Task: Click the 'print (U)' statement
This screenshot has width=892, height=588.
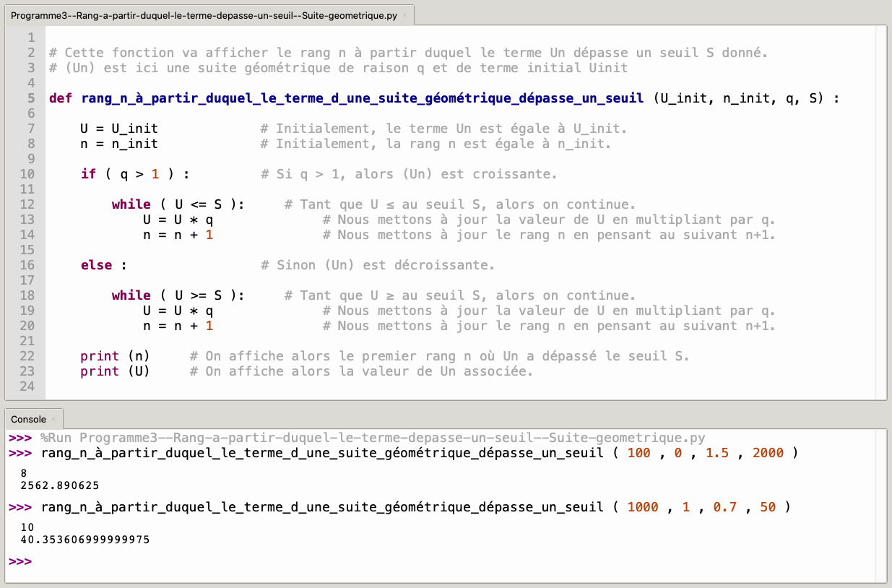Action: click(x=115, y=371)
